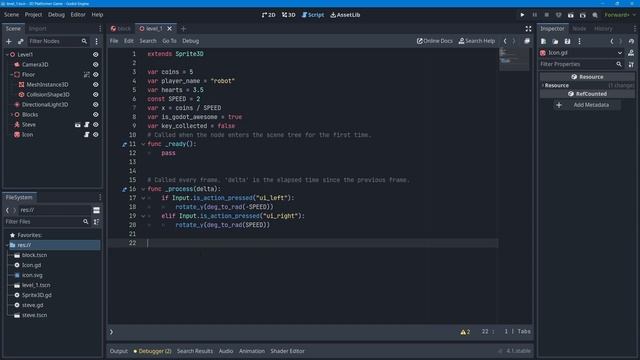The width and height of the screenshot is (640, 360).
Task: Toggle distraction-free mode
Action: [528, 29]
